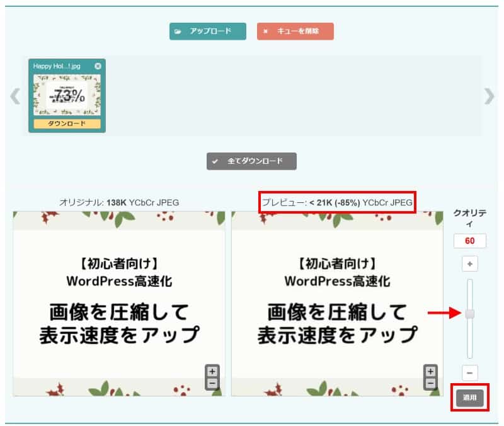Click the アップロード upload button

point(203,31)
